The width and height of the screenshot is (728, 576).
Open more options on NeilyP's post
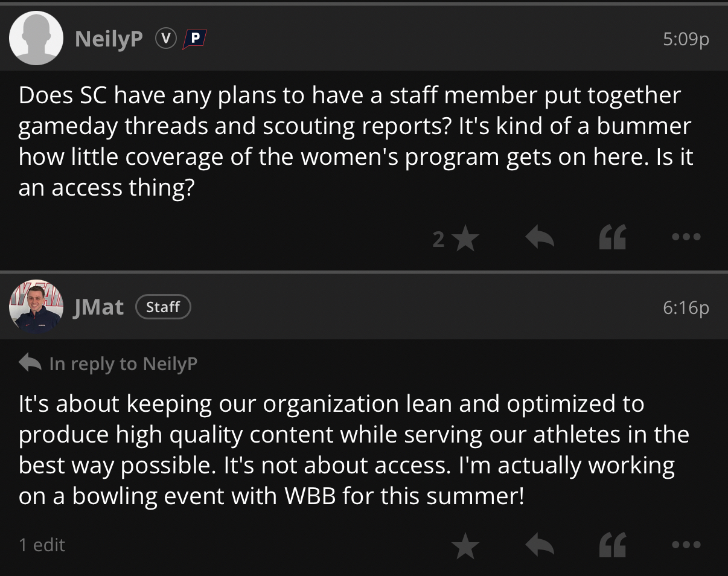coord(686,237)
